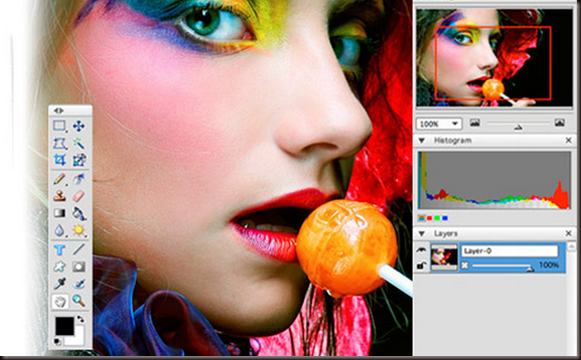The image size is (581, 360).
Task: Reset colors to default black and white
Action: [x=57, y=341]
